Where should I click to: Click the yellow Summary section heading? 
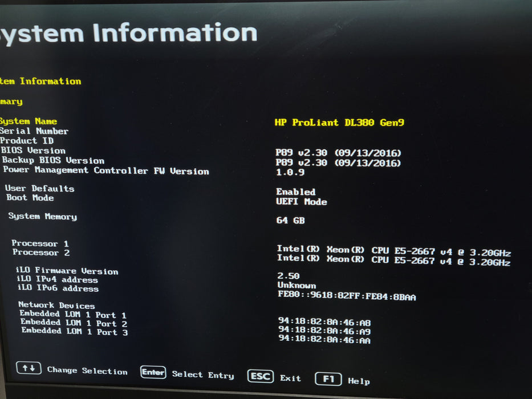(11, 101)
